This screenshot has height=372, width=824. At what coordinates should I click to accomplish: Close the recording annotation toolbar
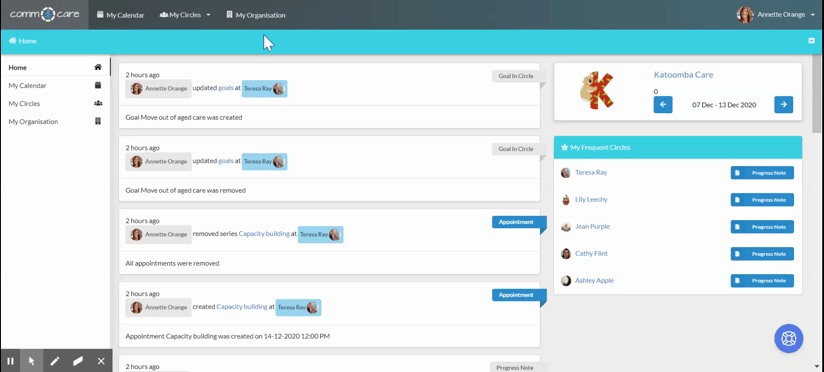101,361
